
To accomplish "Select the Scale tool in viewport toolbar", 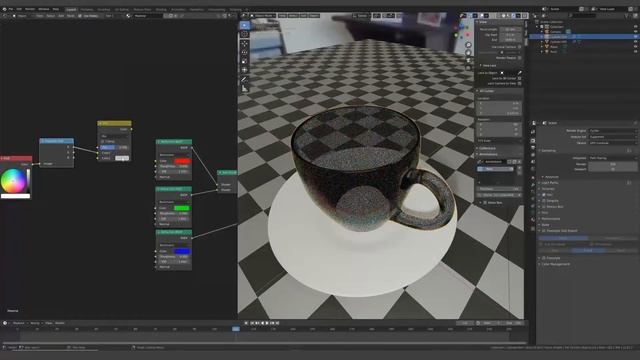I will coord(244,61).
